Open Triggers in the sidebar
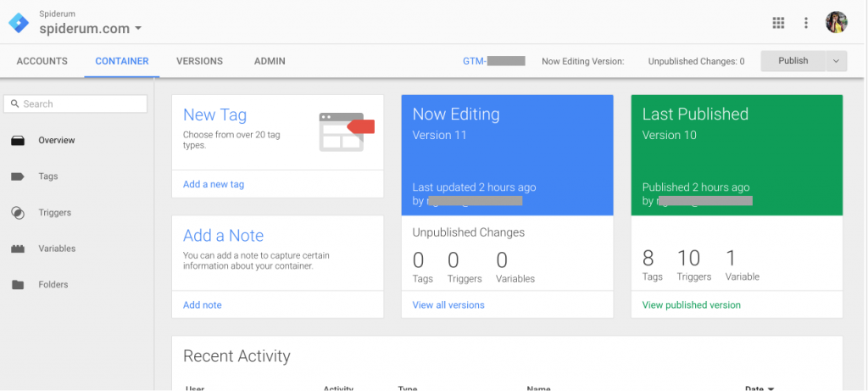This screenshot has height=391, width=868. pyautogui.click(x=55, y=213)
